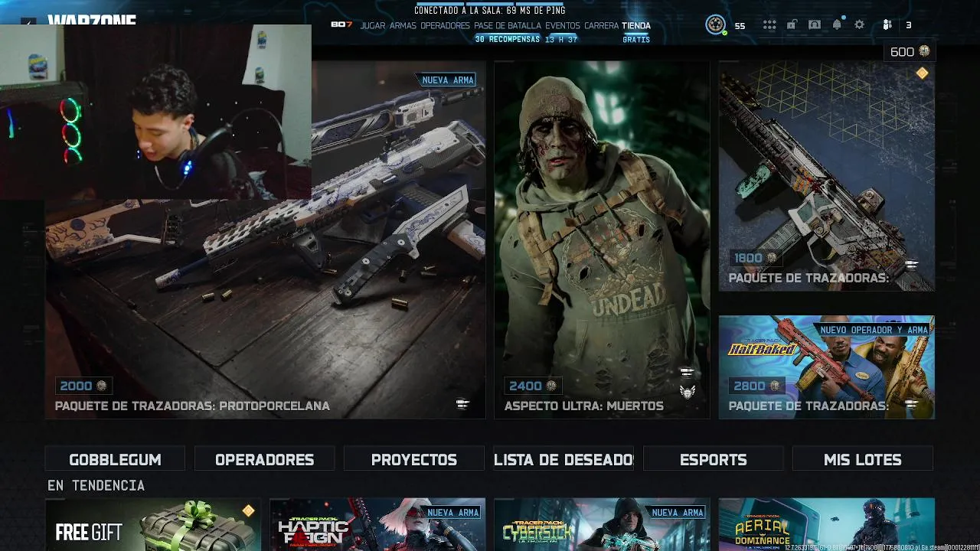
Task: Open the ESPORTS store category
Action: [714, 459]
